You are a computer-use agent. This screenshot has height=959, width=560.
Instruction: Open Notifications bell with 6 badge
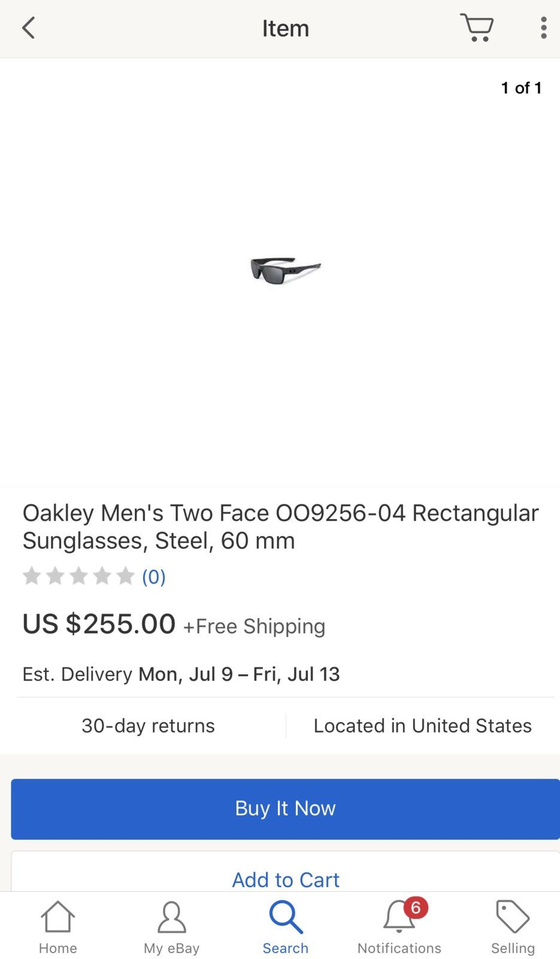point(399,927)
